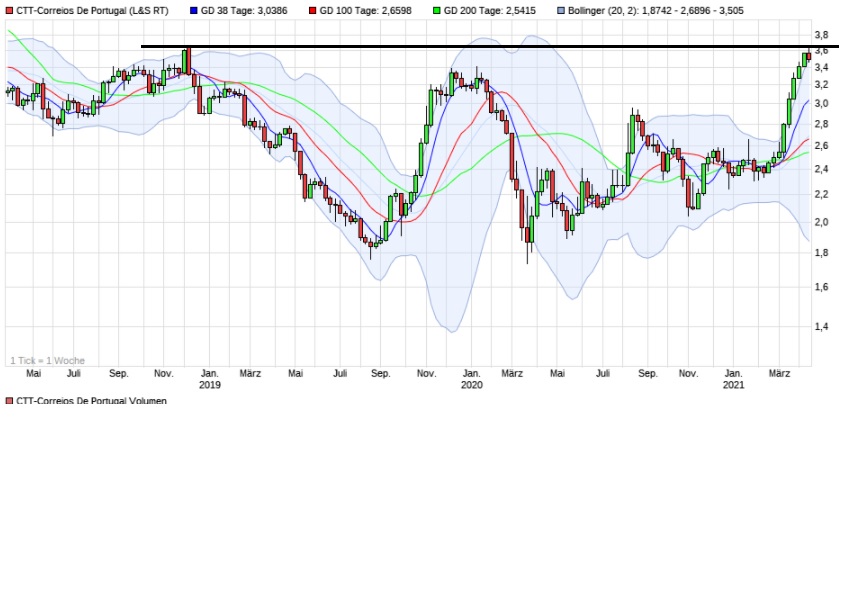Click the 2,0 price axis label
844x599 pixels.
[821, 222]
